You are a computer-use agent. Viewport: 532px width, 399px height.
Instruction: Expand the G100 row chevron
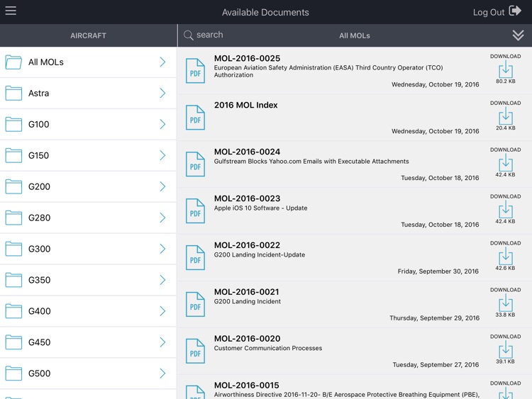(x=162, y=125)
